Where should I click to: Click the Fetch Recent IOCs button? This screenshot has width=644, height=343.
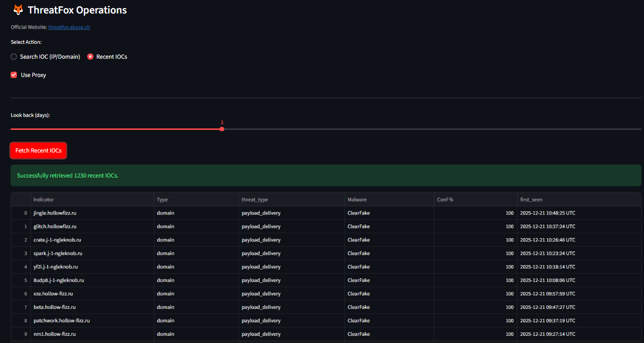[x=39, y=151]
